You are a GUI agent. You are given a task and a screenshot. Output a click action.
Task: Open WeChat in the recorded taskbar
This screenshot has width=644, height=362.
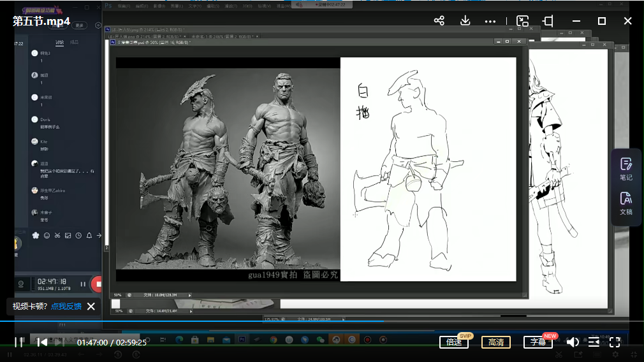320,340
